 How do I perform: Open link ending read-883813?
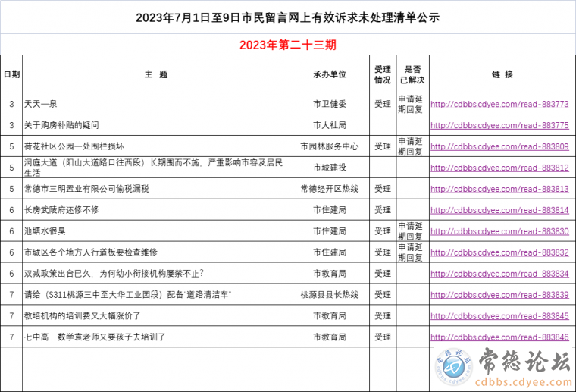point(499,190)
